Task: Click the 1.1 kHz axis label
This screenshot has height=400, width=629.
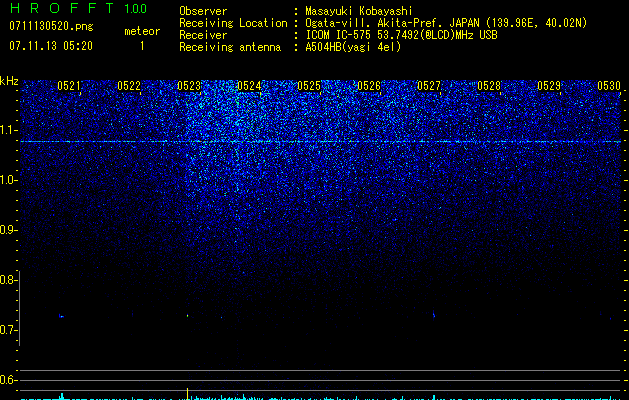Action: (8, 130)
